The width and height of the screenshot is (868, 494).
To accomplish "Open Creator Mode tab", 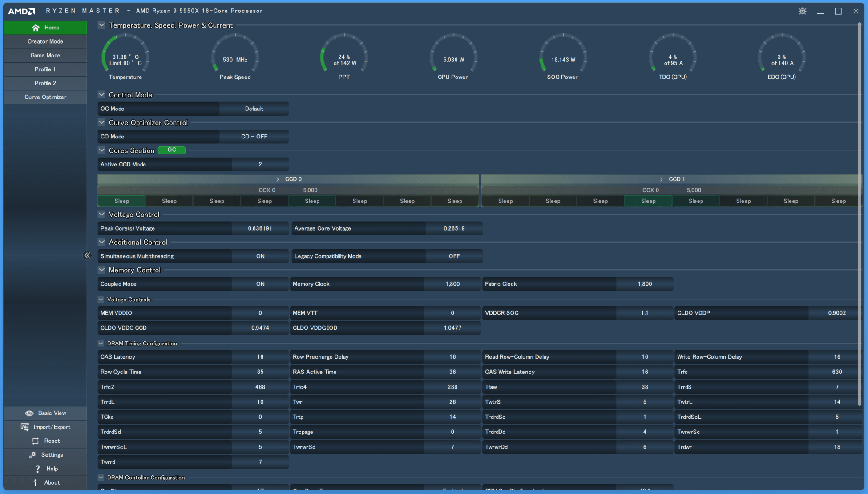I will [x=45, y=41].
